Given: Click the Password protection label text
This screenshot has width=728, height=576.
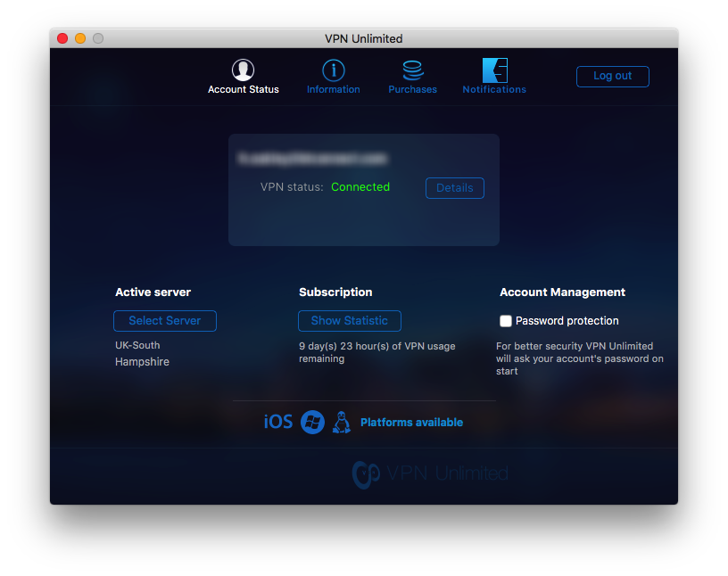Looking at the screenshot, I should coord(567,321).
